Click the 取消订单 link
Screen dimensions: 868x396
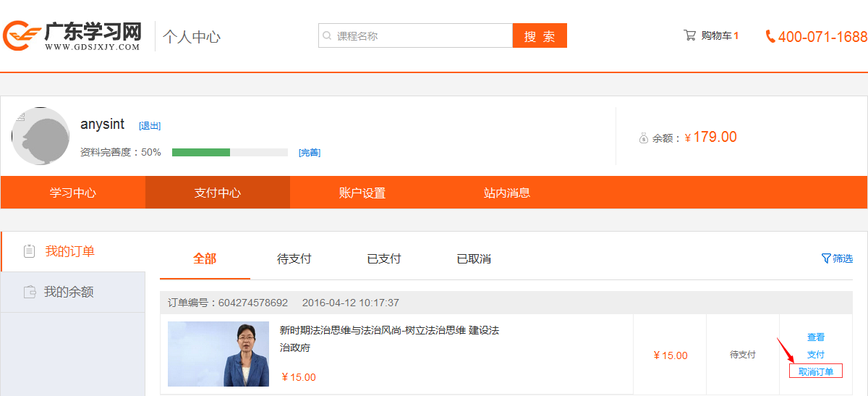tap(815, 372)
